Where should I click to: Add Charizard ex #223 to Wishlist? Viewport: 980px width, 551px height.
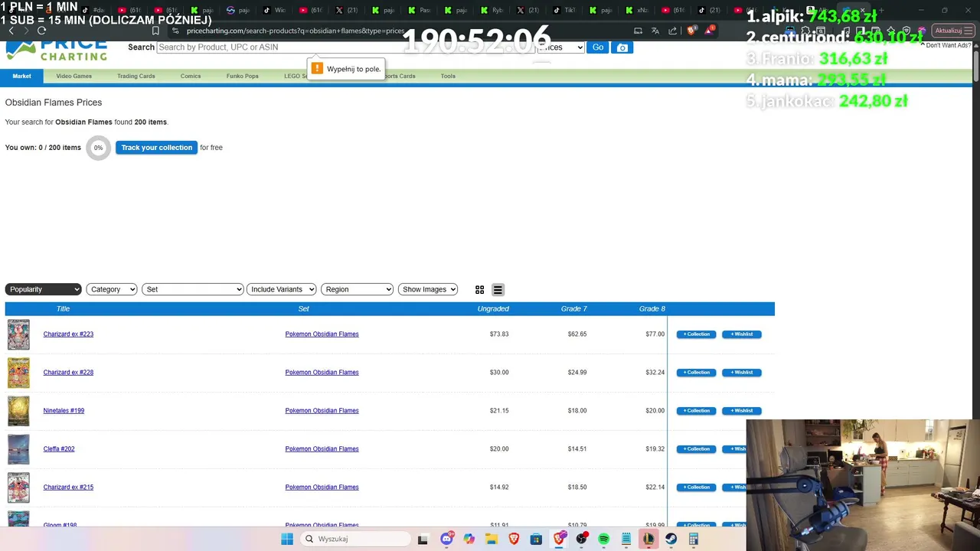(741, 334)
